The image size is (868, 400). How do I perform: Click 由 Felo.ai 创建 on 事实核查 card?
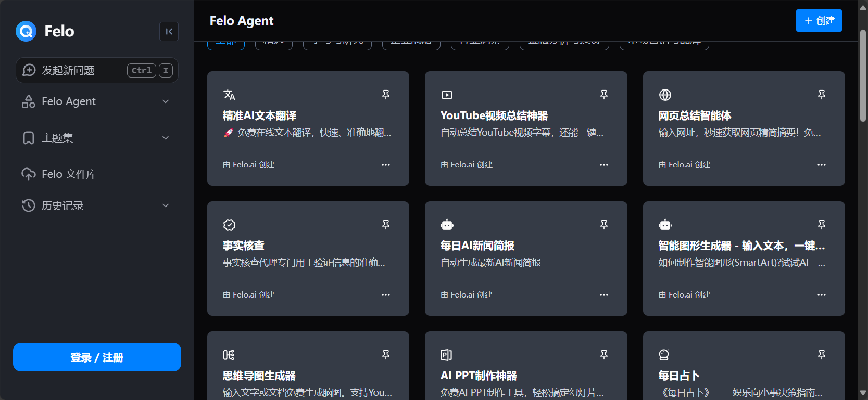click(x=249, y=295)
